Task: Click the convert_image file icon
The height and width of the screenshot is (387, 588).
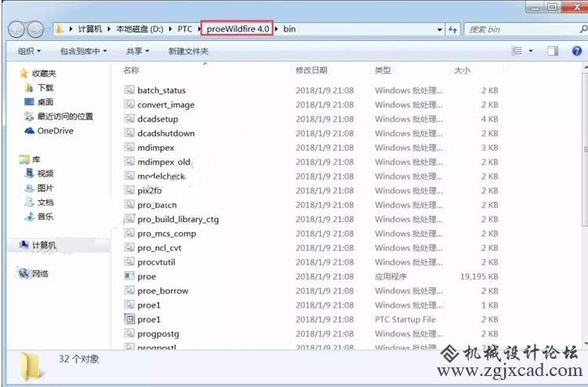Action: tap(129, 104)
